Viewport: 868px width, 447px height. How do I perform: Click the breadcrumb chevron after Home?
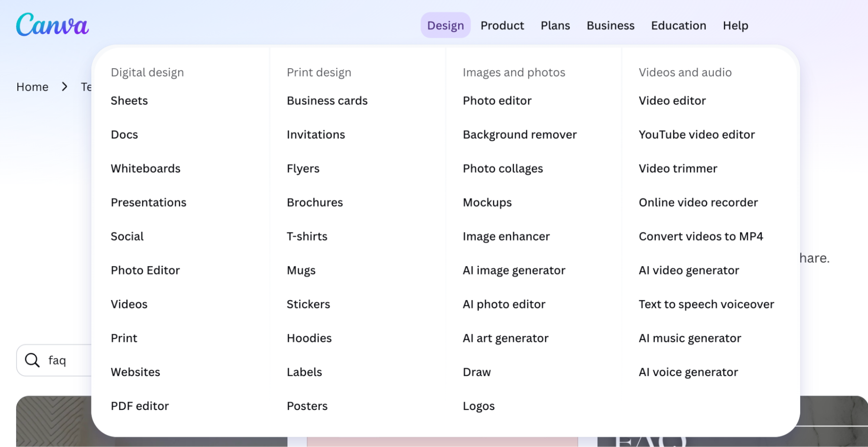click(x=65, y=87)
